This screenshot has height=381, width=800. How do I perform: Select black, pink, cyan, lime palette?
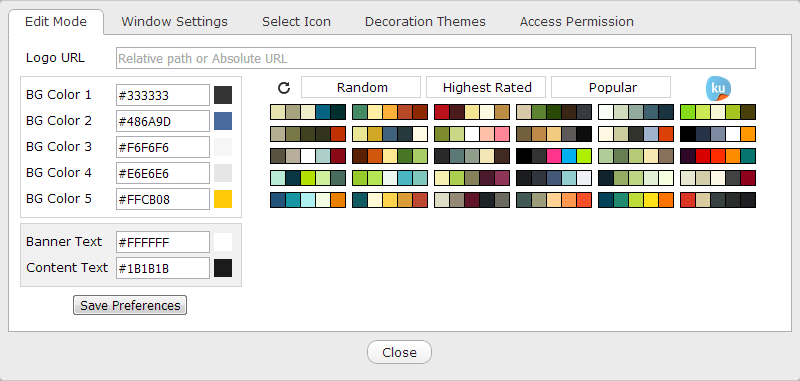coord(554,156)
